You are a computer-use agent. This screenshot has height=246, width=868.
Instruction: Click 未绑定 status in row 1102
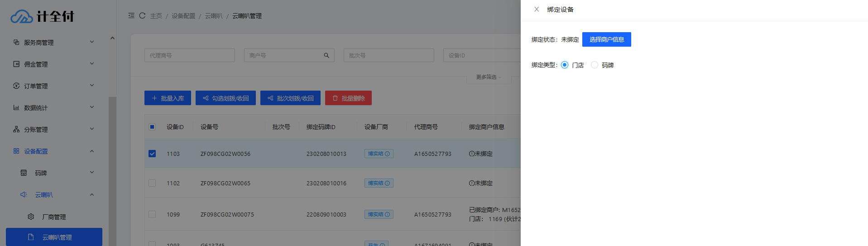[x=481, y=183]
